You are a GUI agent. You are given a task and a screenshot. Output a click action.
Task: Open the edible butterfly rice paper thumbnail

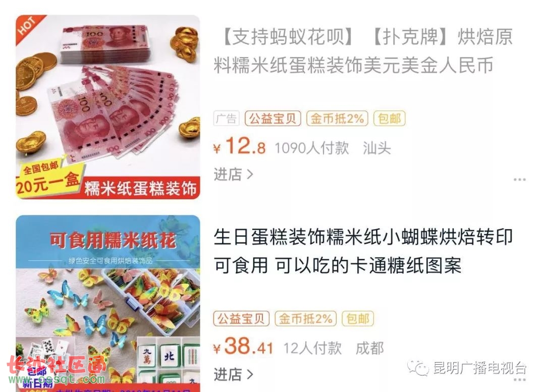108,303
